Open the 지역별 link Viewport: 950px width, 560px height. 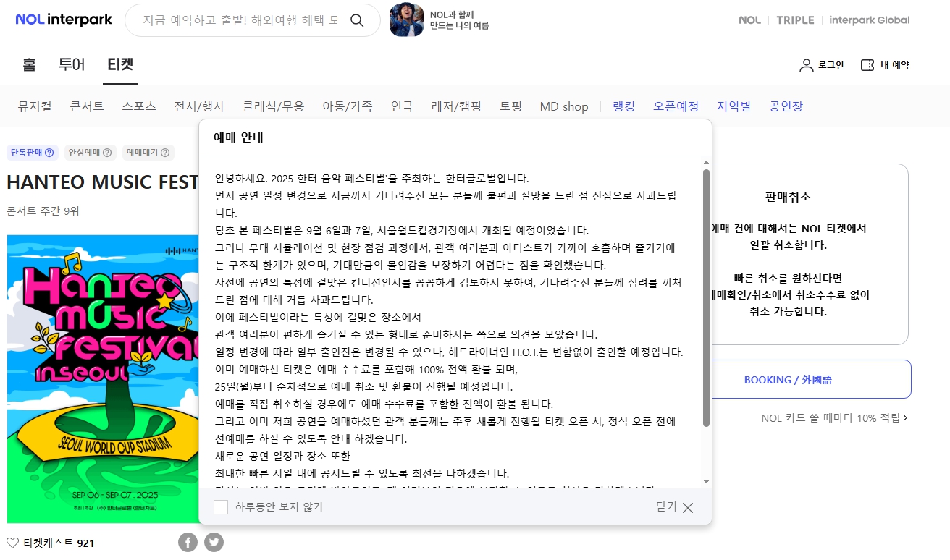733,106
